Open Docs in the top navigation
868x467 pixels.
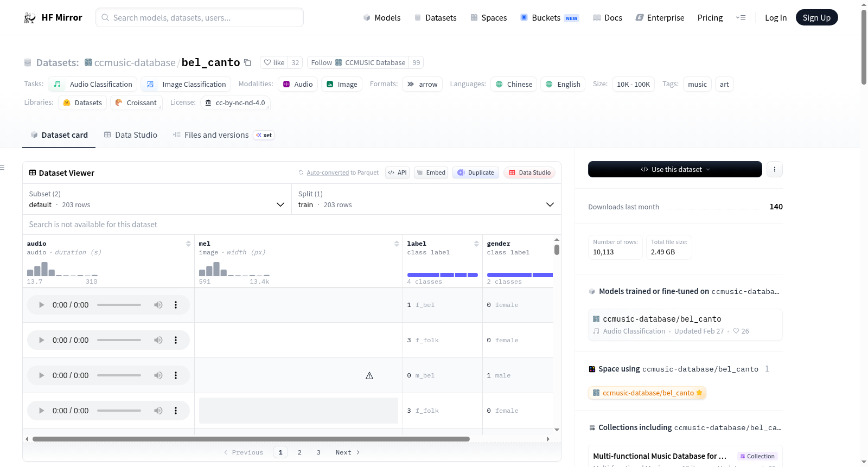[x=608, y=18]
